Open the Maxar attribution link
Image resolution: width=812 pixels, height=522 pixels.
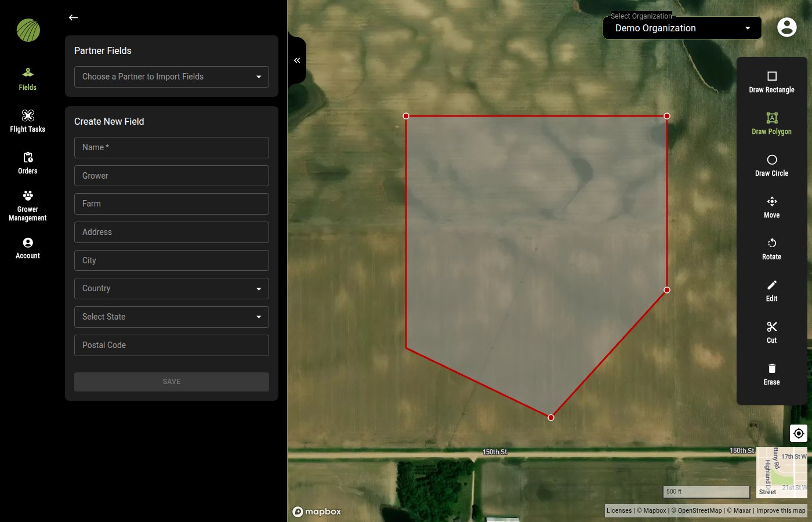(x=739, y=510)
